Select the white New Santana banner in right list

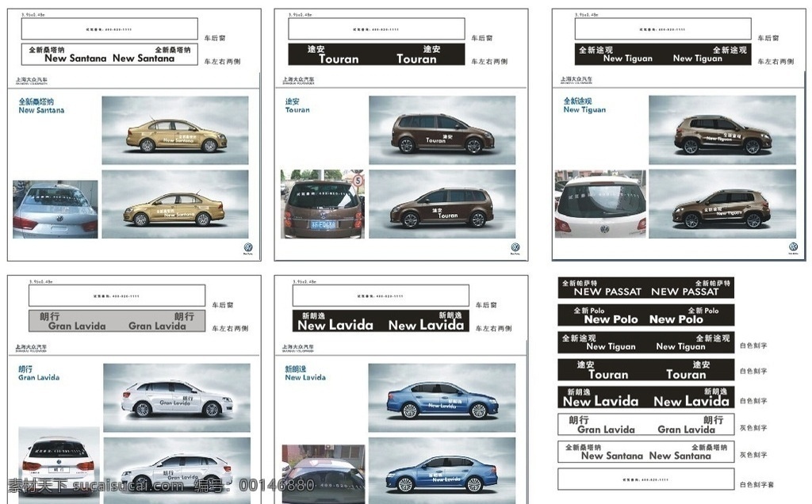point(645,452)
